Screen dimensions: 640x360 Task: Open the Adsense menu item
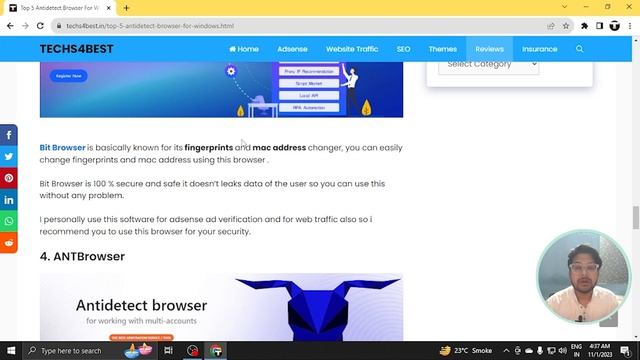pos(292,49)
